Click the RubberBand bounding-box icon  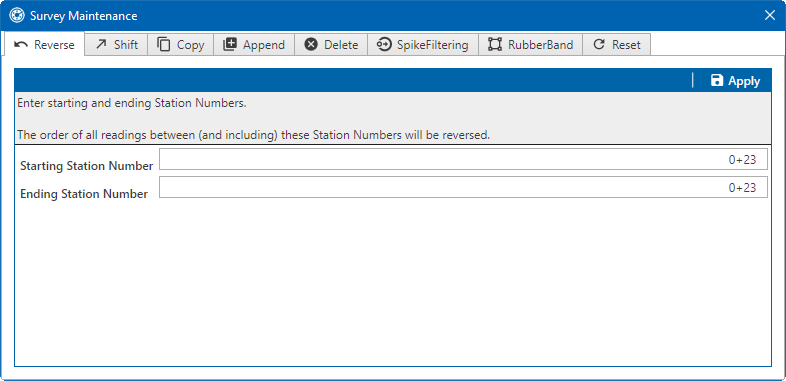point(495,45)
